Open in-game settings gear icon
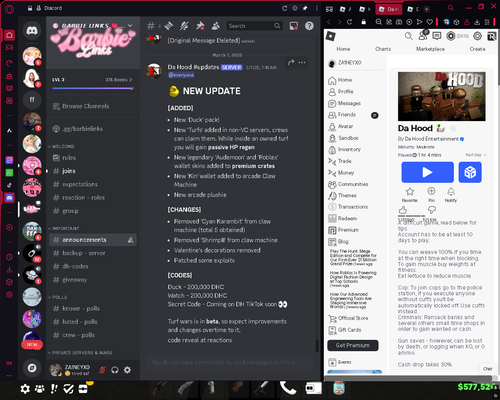The width and height of the screenshot is (500, 400). [25, 389]
